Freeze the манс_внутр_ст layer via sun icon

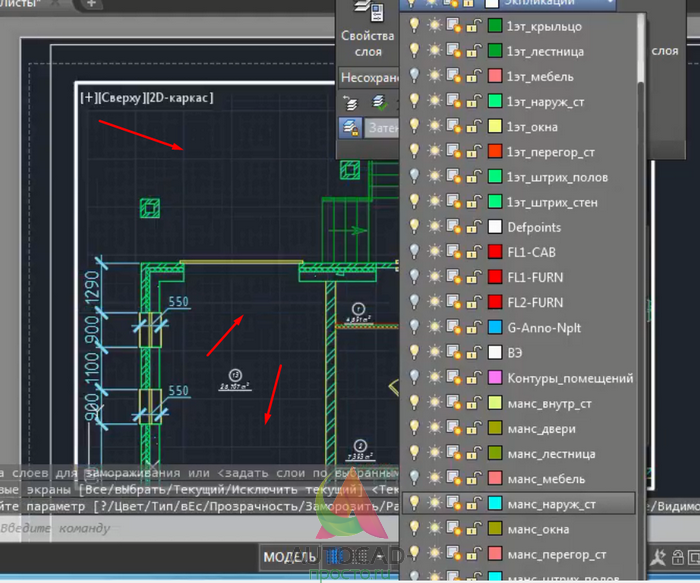434,403
